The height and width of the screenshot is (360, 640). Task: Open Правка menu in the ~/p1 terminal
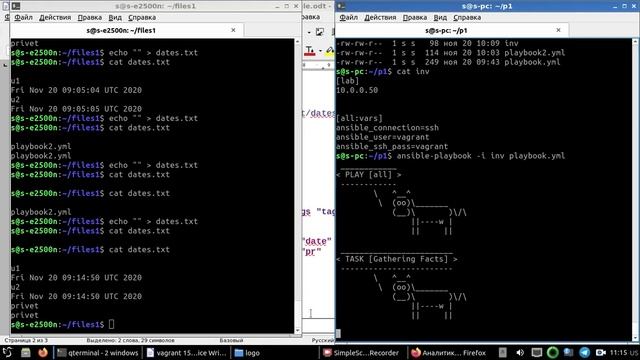coord(415,18)
